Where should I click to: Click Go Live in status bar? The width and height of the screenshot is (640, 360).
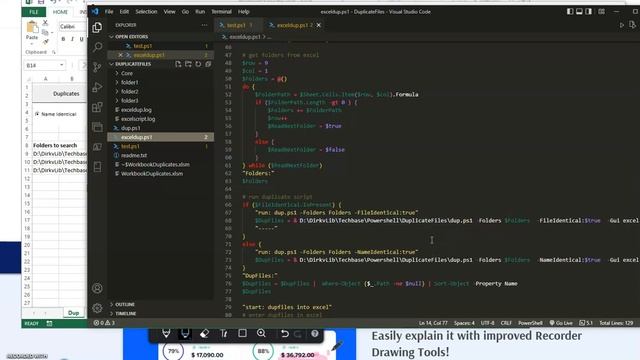(561, 323)
